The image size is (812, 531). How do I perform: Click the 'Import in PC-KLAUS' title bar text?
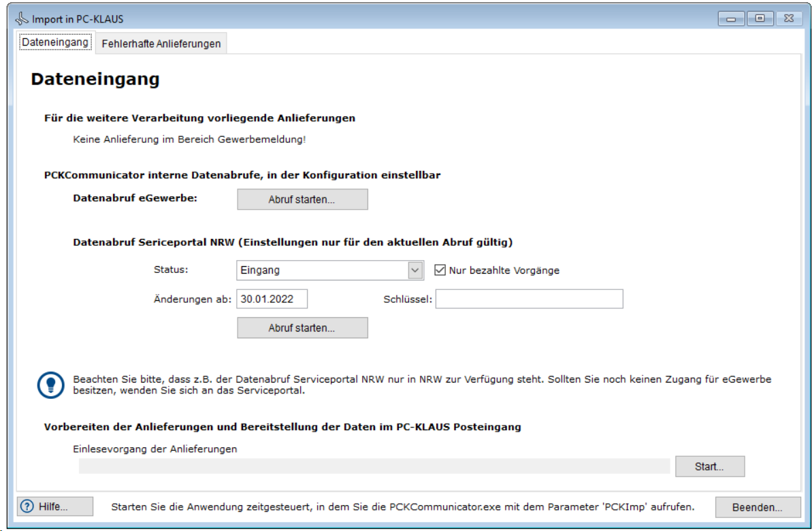pyautogui.click(x=78, y=19)
